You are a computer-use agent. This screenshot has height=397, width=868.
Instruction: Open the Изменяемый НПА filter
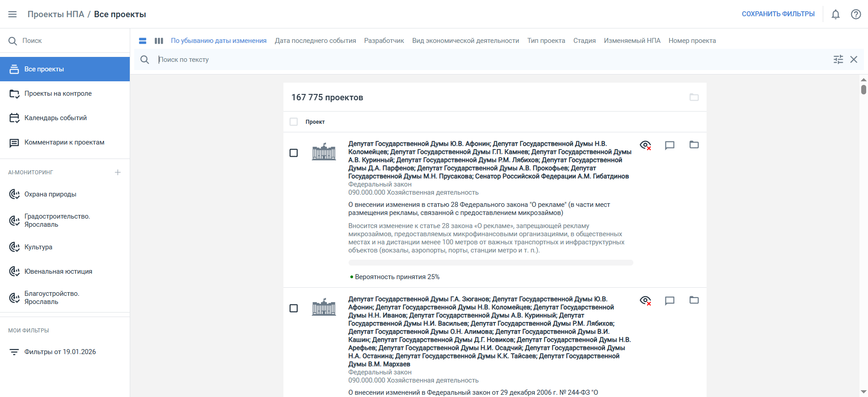(632, 41)
